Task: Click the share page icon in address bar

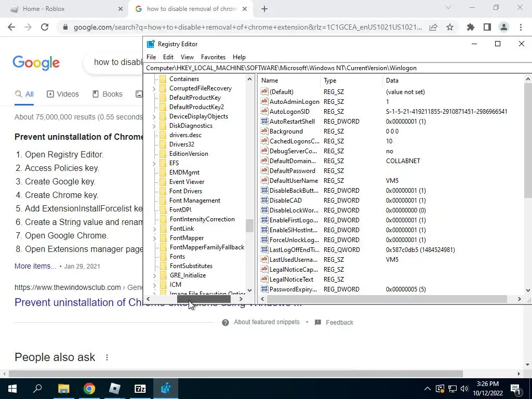Action: (433, 27)
